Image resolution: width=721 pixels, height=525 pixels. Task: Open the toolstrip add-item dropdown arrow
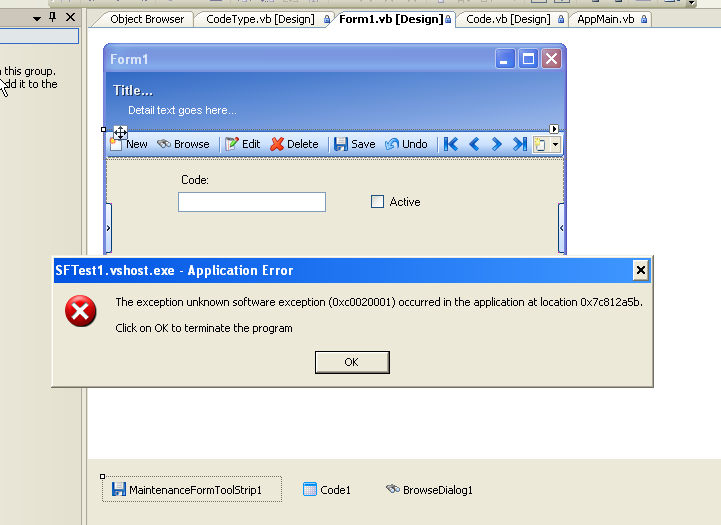(x=555, y=145)
